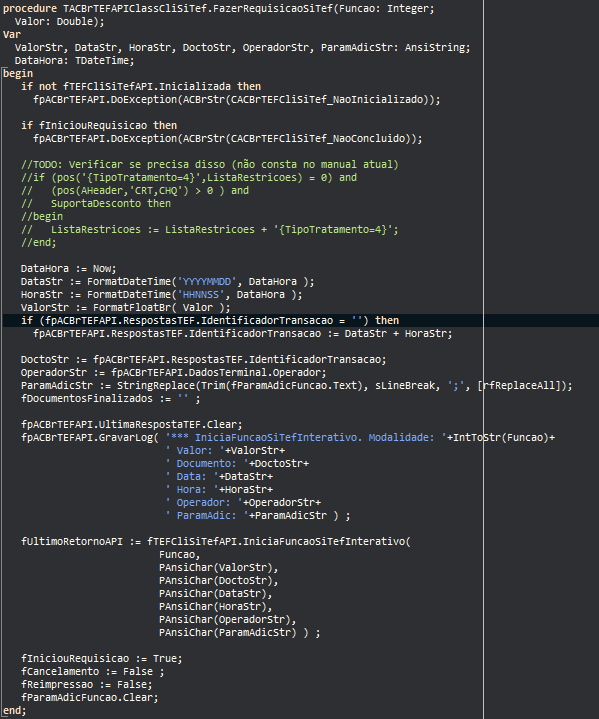Click the 'HHNNSS' string literal

click(201, 294)
